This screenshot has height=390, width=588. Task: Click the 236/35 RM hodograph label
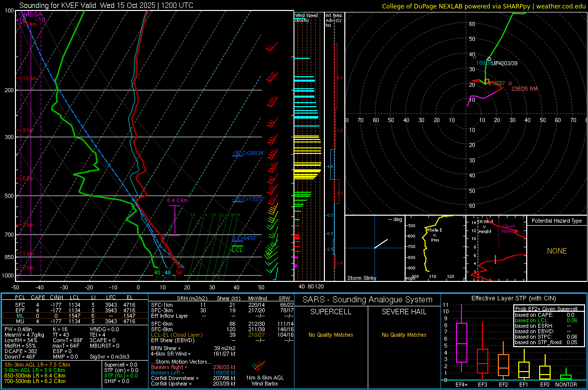pyautogui.click(x=525, y=89)
